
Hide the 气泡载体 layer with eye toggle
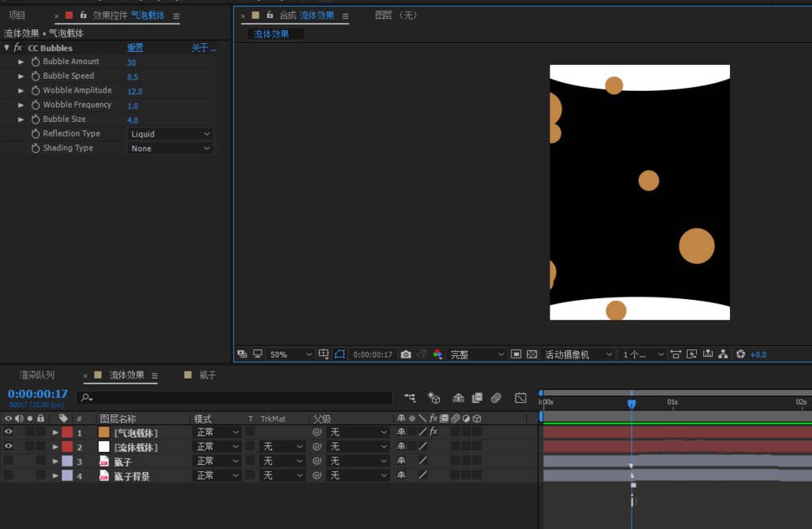click(x=8, y=432)
